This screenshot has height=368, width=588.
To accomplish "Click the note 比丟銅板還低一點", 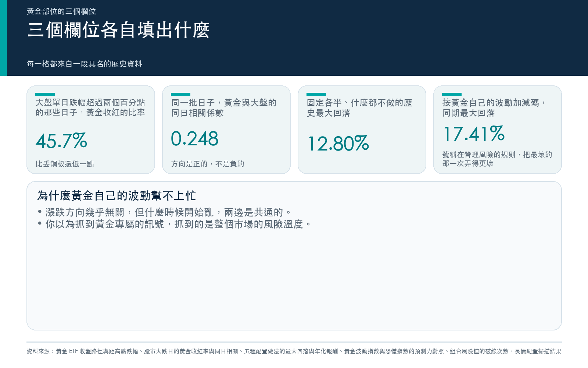I will pos(65,164).
